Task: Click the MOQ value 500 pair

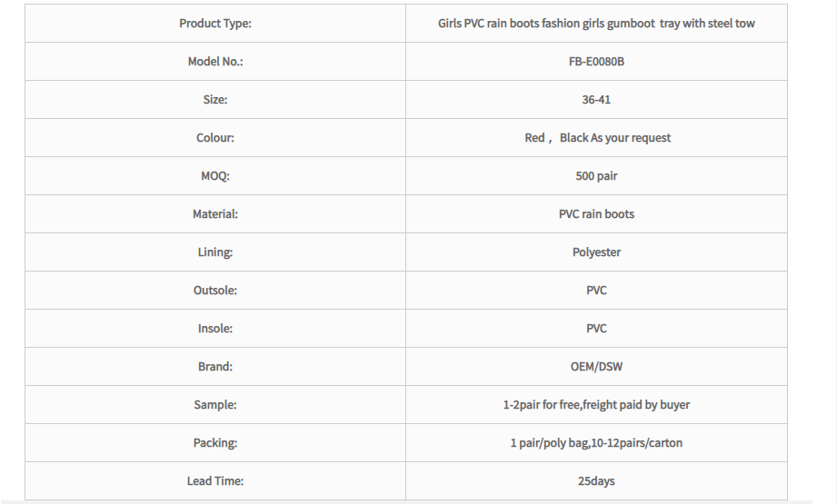Action: (x=596, y=176)
